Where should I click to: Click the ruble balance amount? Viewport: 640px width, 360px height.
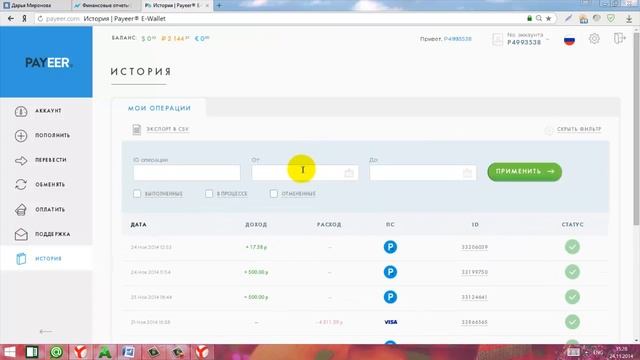(x=176, y=38)
